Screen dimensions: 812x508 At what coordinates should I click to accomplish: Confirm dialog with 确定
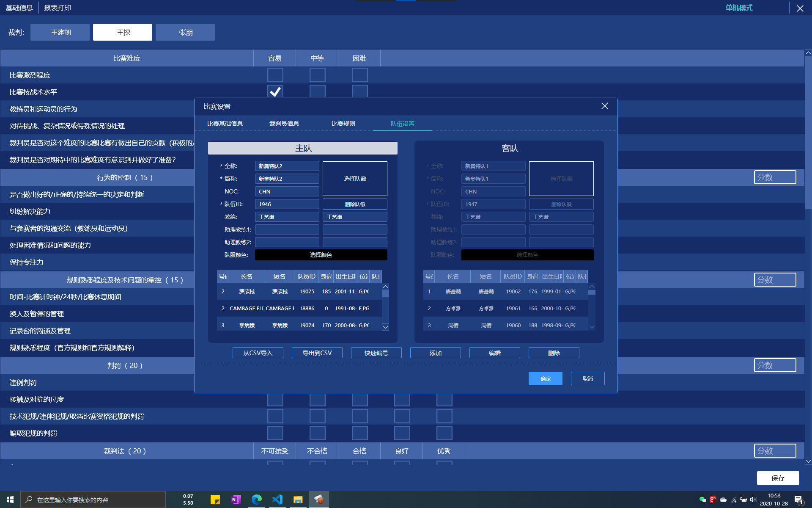pyautogui.click(x=546, y=378)
